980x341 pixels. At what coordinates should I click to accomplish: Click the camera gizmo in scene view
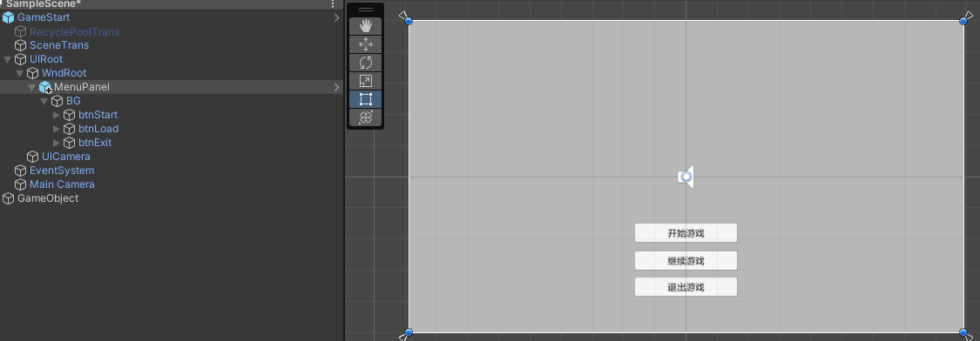[x=686, y=177]
